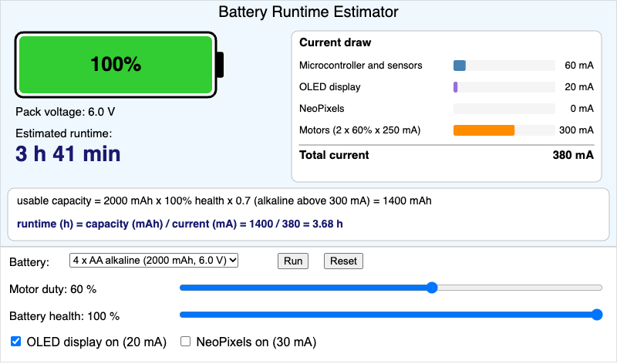Click the 'OLED display on (20 mA)' label
The width and height of the screenshot is (617, 364).
pyautogui.click(x=96, y=342)
